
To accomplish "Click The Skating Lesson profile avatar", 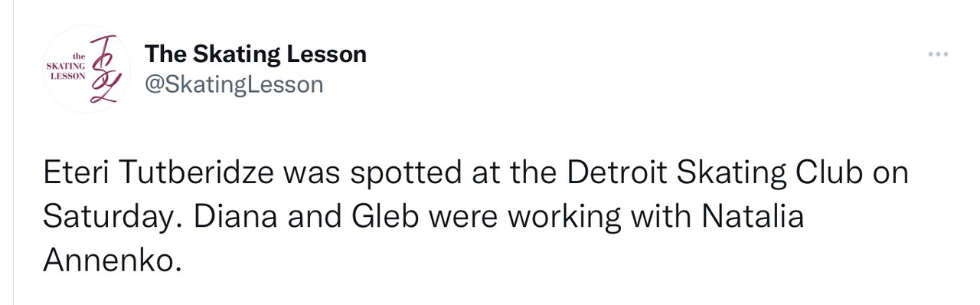I will pos(87,69).
